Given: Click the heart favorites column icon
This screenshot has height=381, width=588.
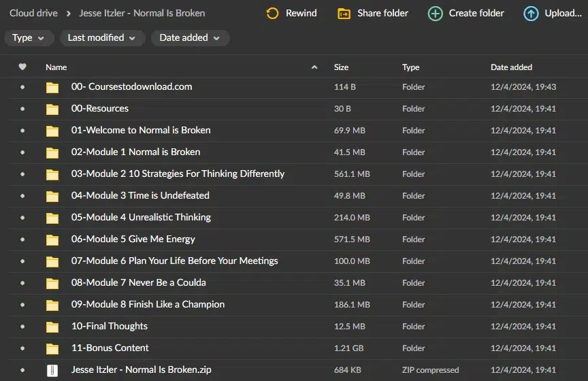Looking at the screenshot, I should pos(22,67).
